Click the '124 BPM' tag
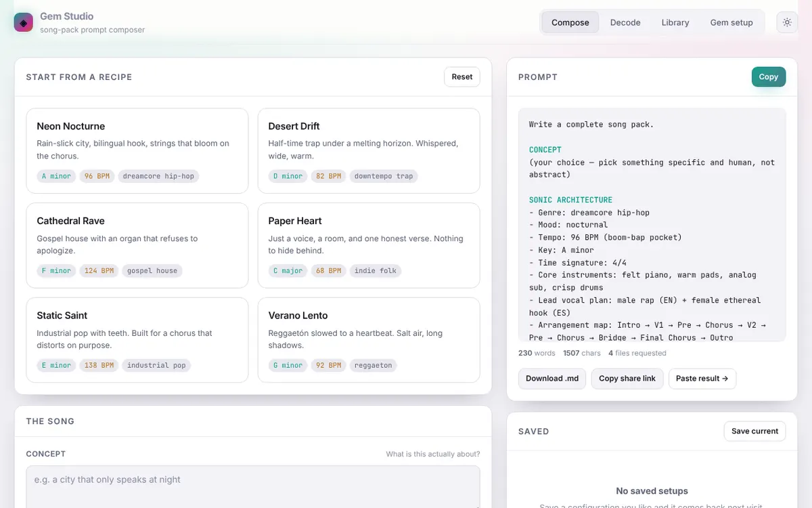The height and width of the screenshot is (508, 812). [x=99, y=271]
